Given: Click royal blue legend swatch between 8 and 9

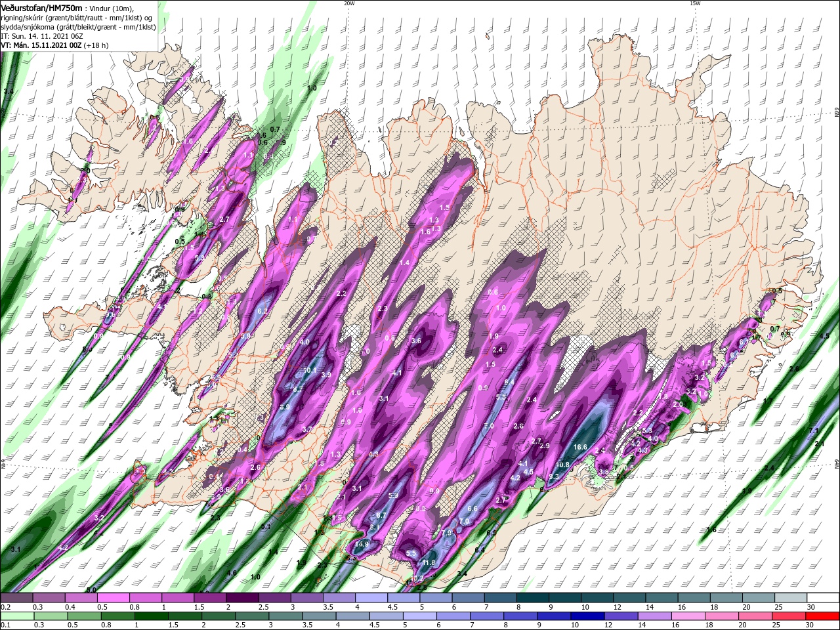Looking at the screenshot, I should (520, 616).
